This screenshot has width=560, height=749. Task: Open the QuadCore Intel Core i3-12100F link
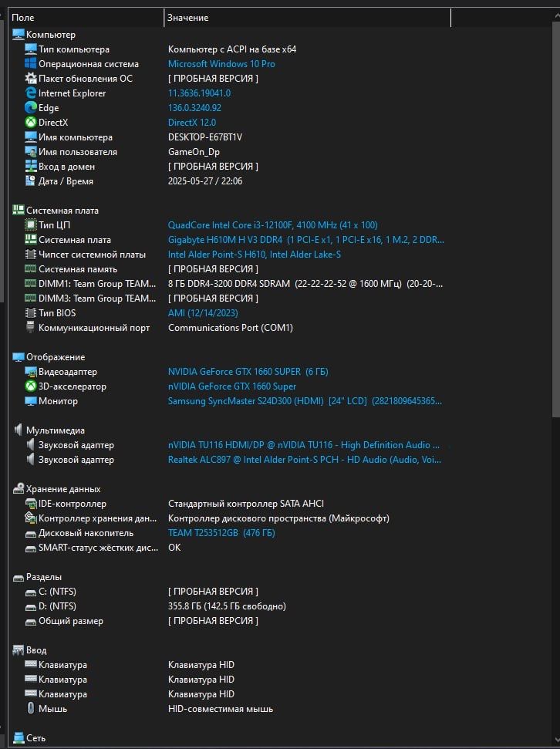[x=272, y=224]
